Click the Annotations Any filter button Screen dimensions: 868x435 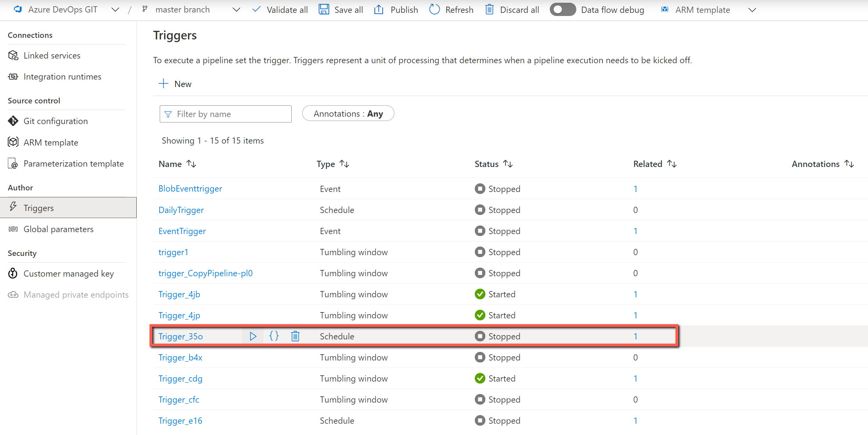click(x=347, y=114)
